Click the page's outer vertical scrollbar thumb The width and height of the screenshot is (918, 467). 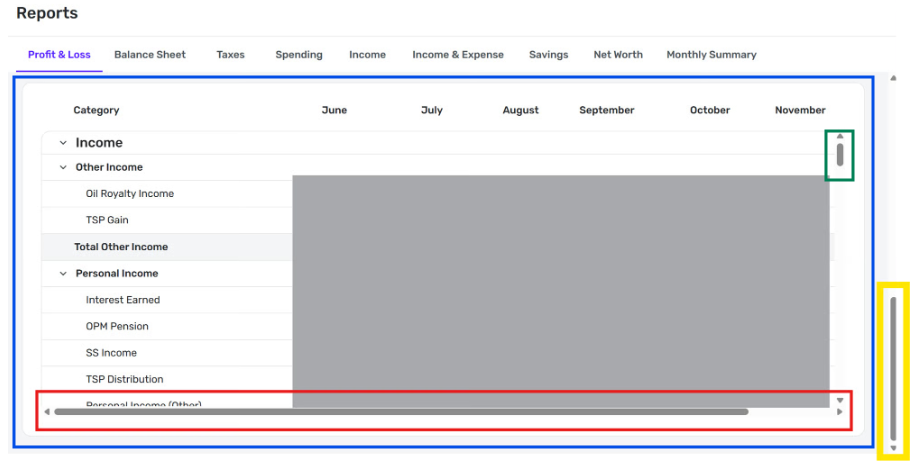pos(893,369)
